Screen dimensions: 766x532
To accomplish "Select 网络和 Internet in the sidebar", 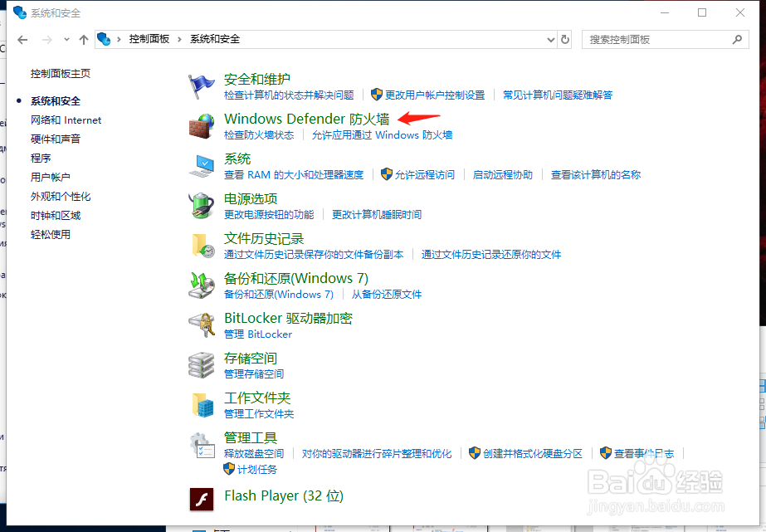I will coord(66,120).
